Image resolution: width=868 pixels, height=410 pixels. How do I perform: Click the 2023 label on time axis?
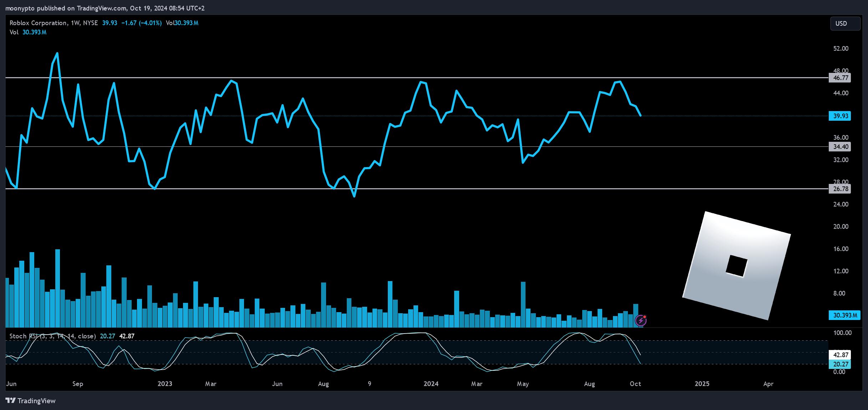tap(165, 384)
